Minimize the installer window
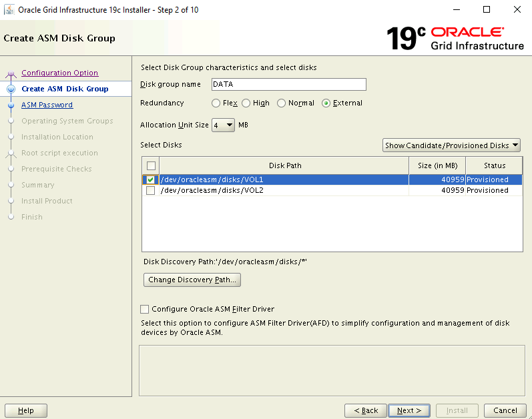Image resolution: width=532 pixels, height=419 pixels. (x=457, y=10)
